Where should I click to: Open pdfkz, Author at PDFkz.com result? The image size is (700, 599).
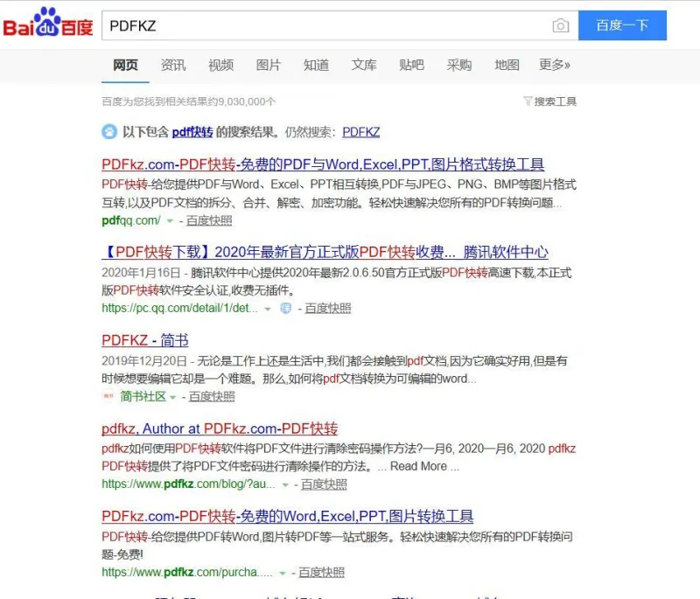[220, 428]
